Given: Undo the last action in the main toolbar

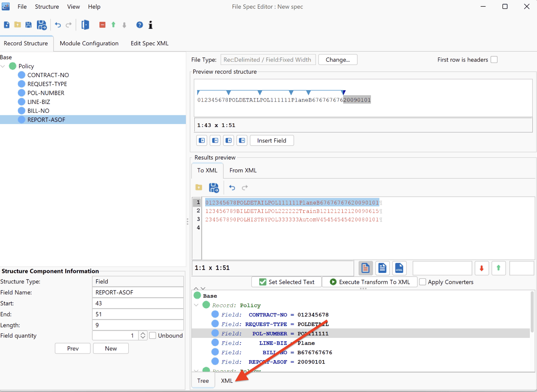Looking at the screenshot, I should [58, 25].
